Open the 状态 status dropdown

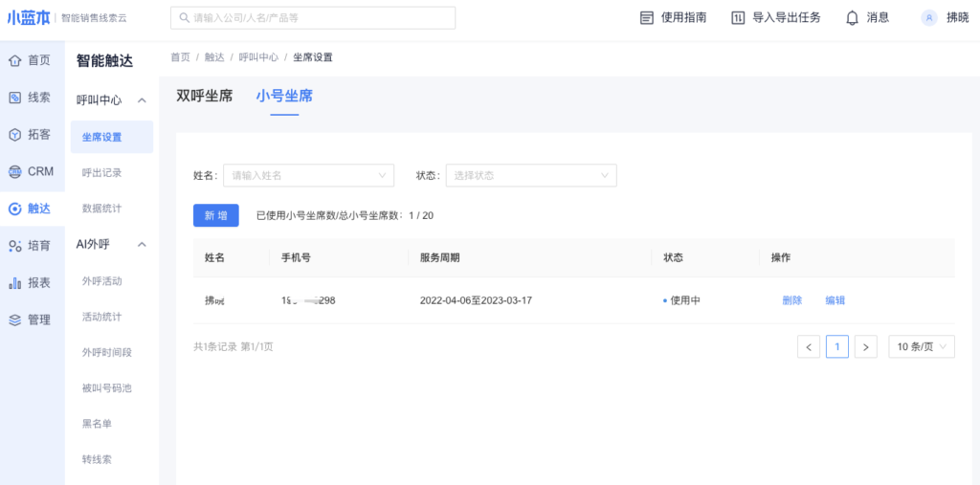click(x=530, y=175)
